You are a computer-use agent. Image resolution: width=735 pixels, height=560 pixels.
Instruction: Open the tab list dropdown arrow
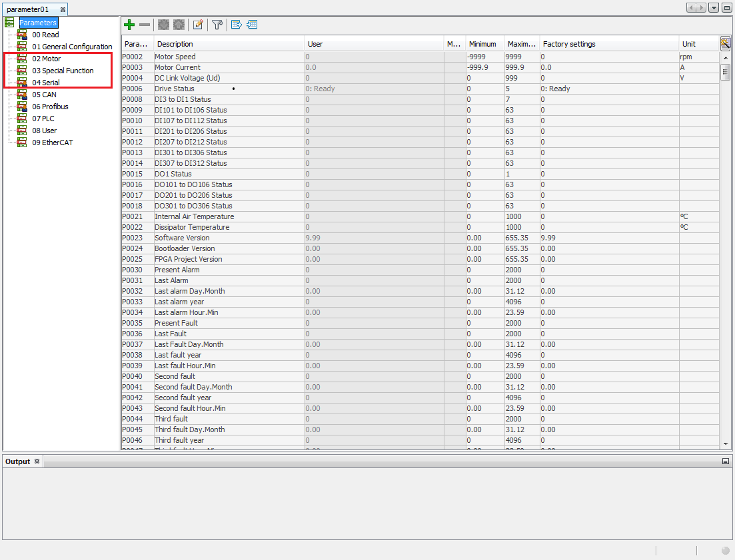(713, 7)
